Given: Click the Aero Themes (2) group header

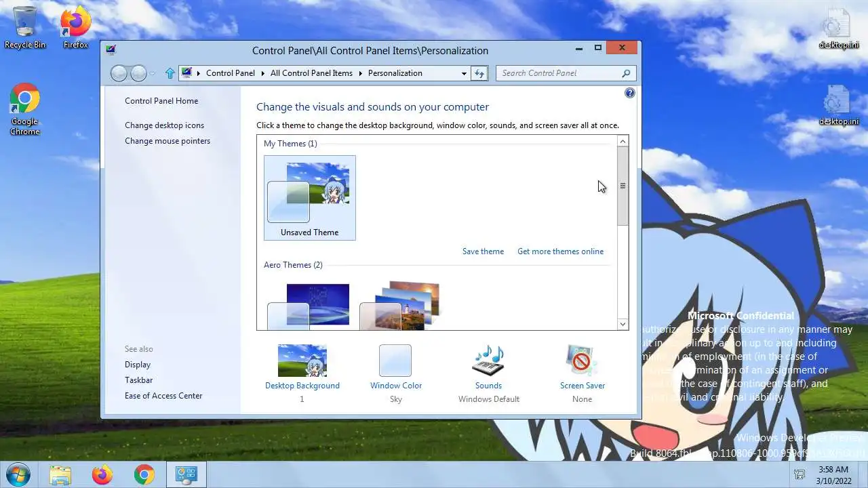Looking at the screenshot, I should click(x=293, y=265).
